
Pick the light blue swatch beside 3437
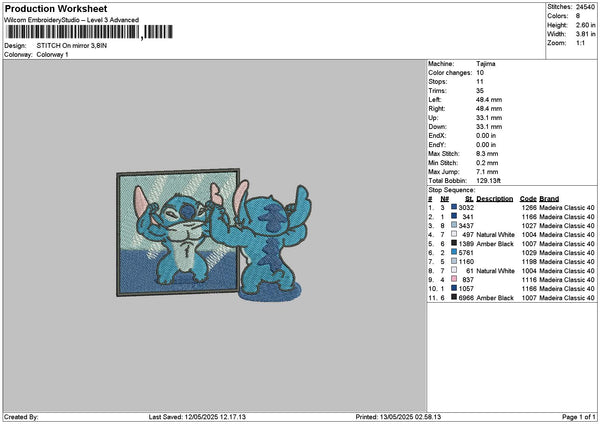tap(454, 225)
